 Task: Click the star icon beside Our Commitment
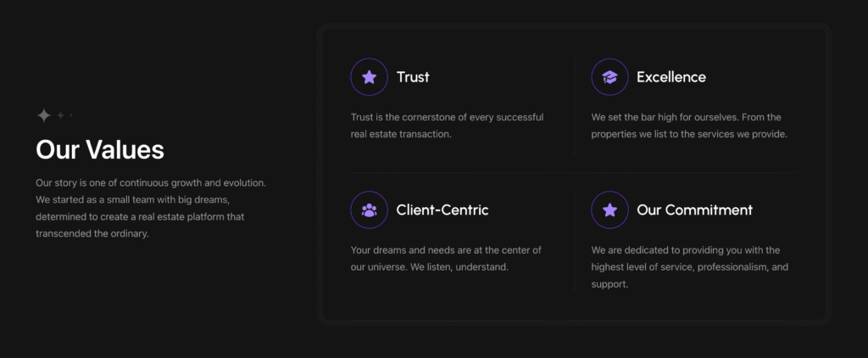609,210
